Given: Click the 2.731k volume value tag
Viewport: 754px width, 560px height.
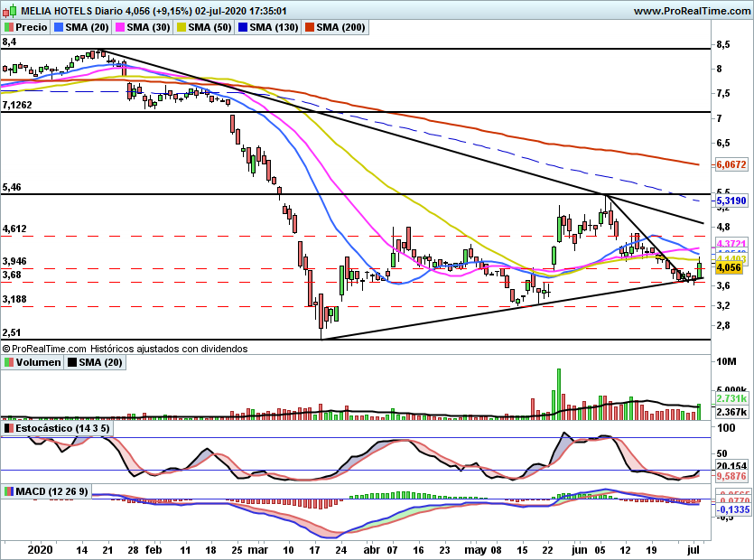Looking at the screenshot, I should click(x=731, y=398).
